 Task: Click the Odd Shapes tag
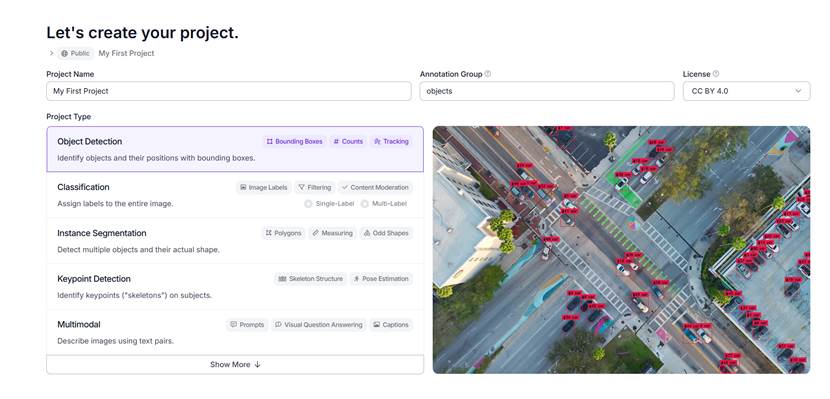point(386,233)
